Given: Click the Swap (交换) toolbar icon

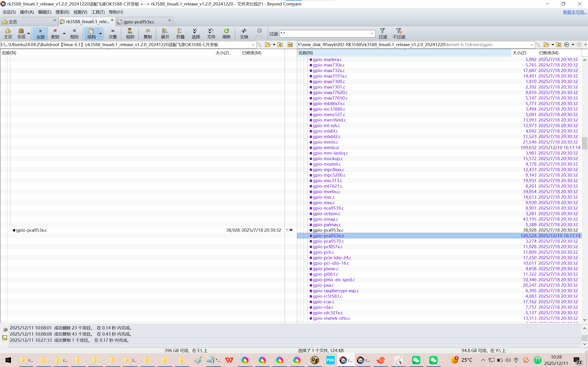Looking at the screenshot, I should tap(244, 33).
